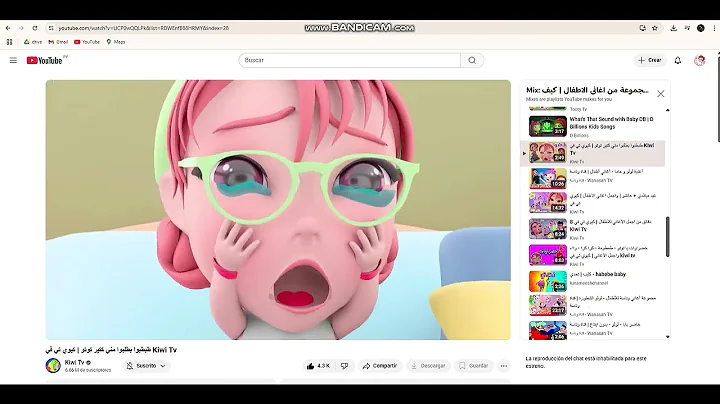This screenshot has height=404, width=720.
Task: Play the 'habebe baby' playlist video
Action: (592, 281)
